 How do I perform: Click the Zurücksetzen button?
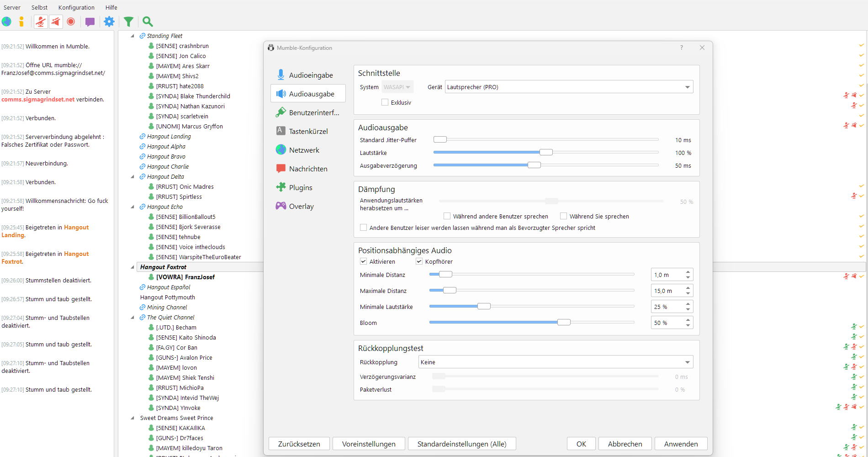(x=299, y=444)
